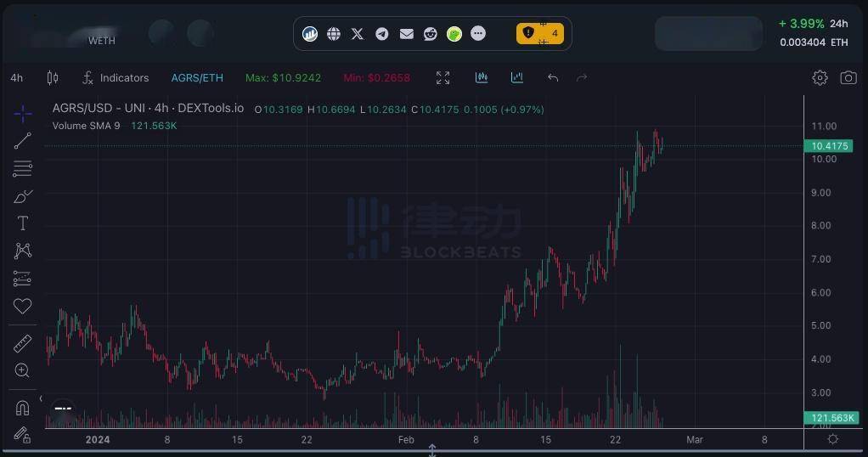Open chart settings gear
868x457 pixels.
click(820, 78)
